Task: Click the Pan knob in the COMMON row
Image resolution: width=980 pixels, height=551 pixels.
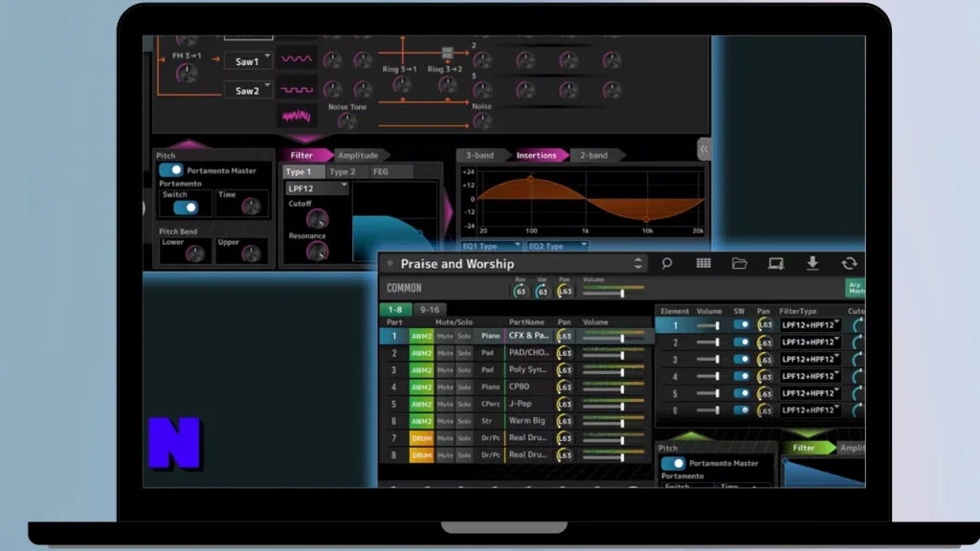Action: click(565, 291)
